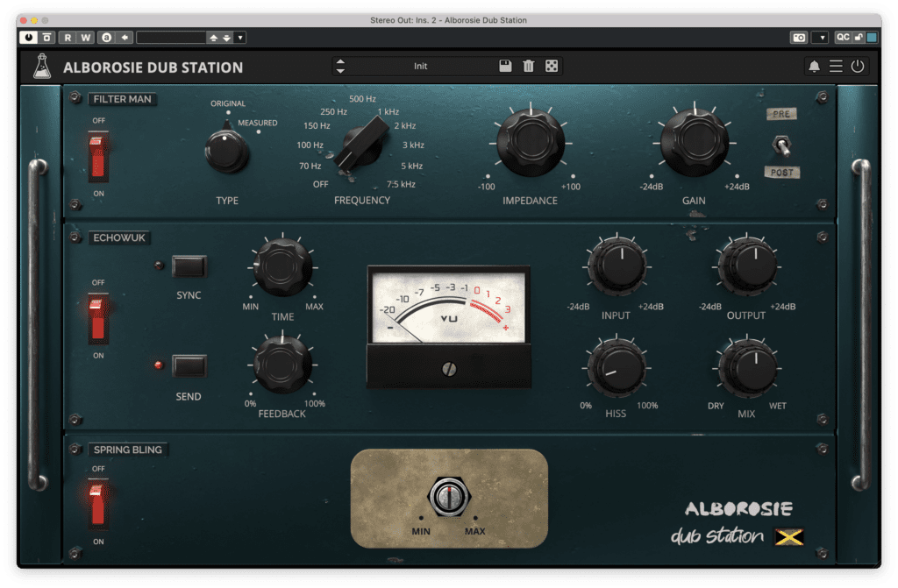Click the automation 'a' circle icon
The image size is (898, 588).
(106, 38)
